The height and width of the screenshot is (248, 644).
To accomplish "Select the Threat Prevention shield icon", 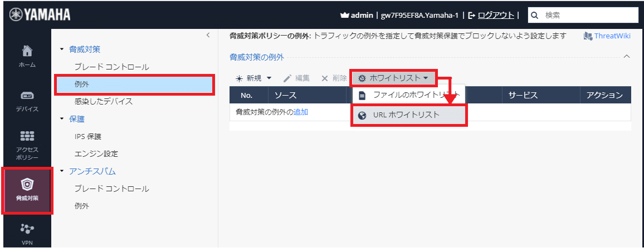I will pyautogui.click(x=27, y=184).
